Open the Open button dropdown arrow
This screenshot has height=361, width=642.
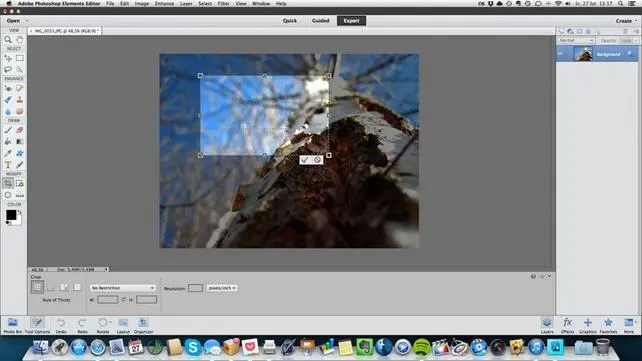point(27,20)
